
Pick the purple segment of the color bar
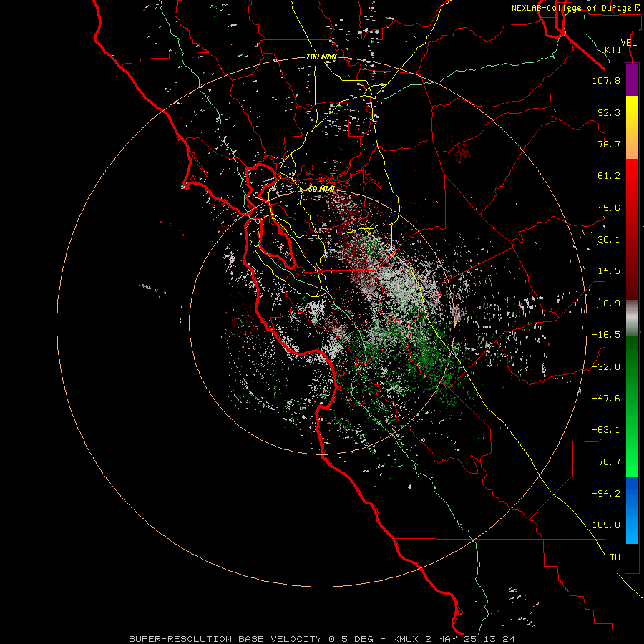(632, 79)
